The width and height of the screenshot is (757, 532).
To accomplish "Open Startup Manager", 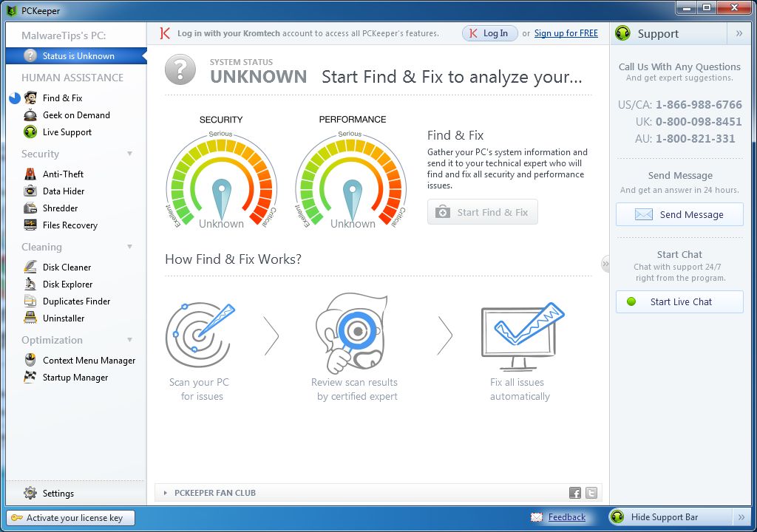I will point(75,378).
